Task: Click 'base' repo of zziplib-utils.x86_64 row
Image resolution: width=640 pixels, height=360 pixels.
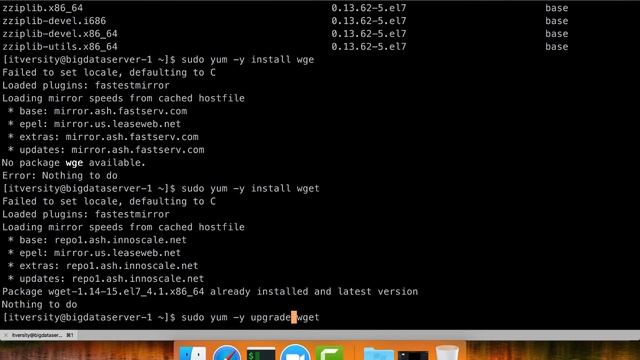Action: pos(557,47)
